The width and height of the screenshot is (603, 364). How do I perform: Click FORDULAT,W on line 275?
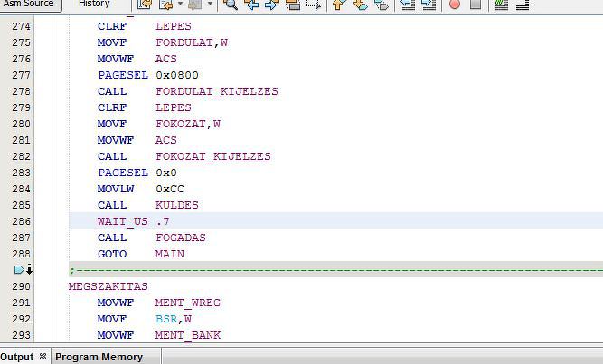point(191,42)
